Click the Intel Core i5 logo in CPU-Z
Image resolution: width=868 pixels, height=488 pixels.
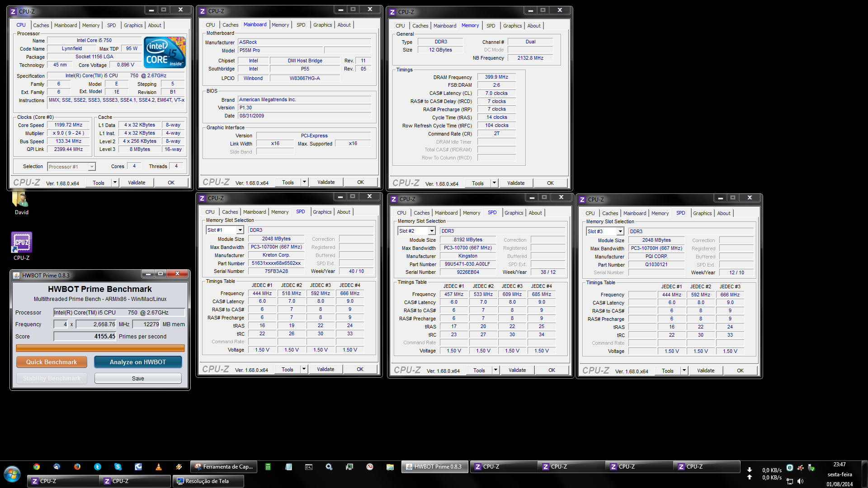(x=165, y=52)
